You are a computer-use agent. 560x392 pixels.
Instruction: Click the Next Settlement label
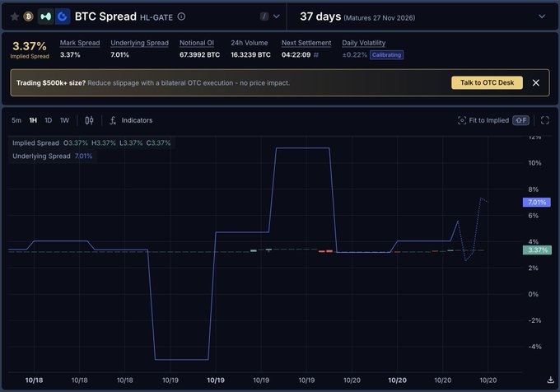click(306, 43)
